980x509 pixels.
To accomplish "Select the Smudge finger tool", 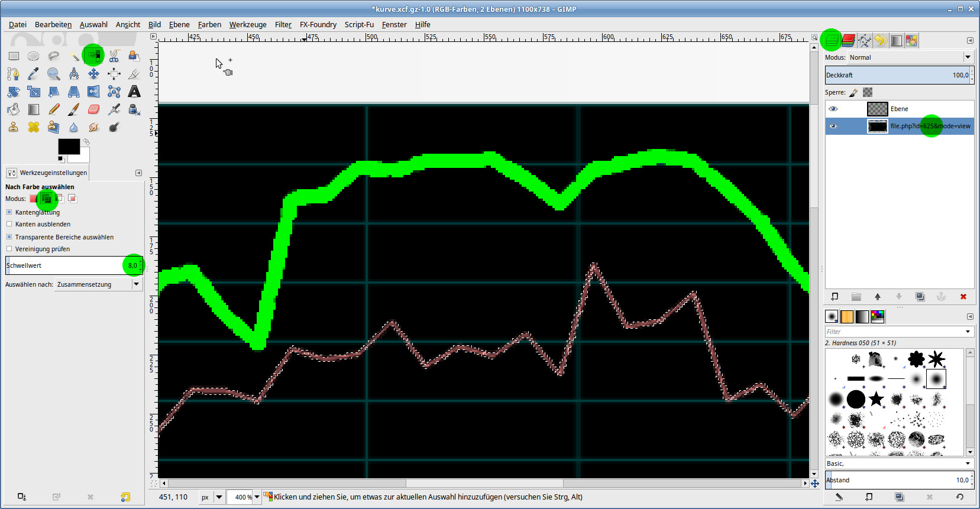I will click(93, 127).
